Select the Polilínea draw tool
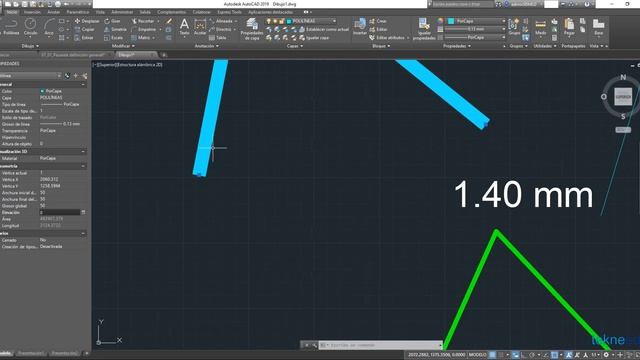 [x=10, y=27]
